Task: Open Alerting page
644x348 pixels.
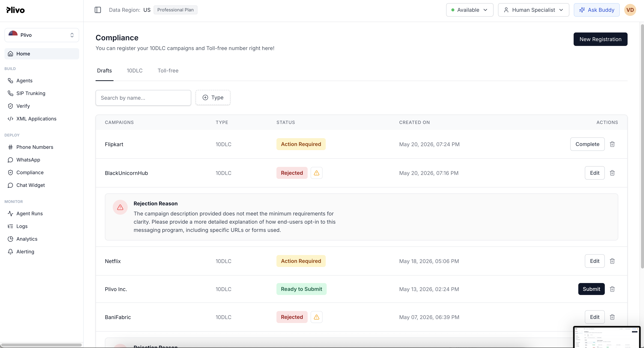Action: (42, 252)
